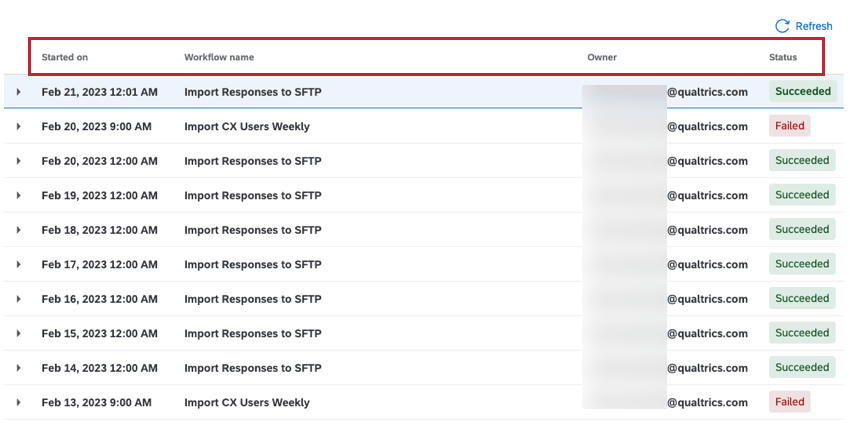This screenshot has height=425, width=850.
Task: Click Succeeded badge on Feb 18 row
Action: [802, 229]
